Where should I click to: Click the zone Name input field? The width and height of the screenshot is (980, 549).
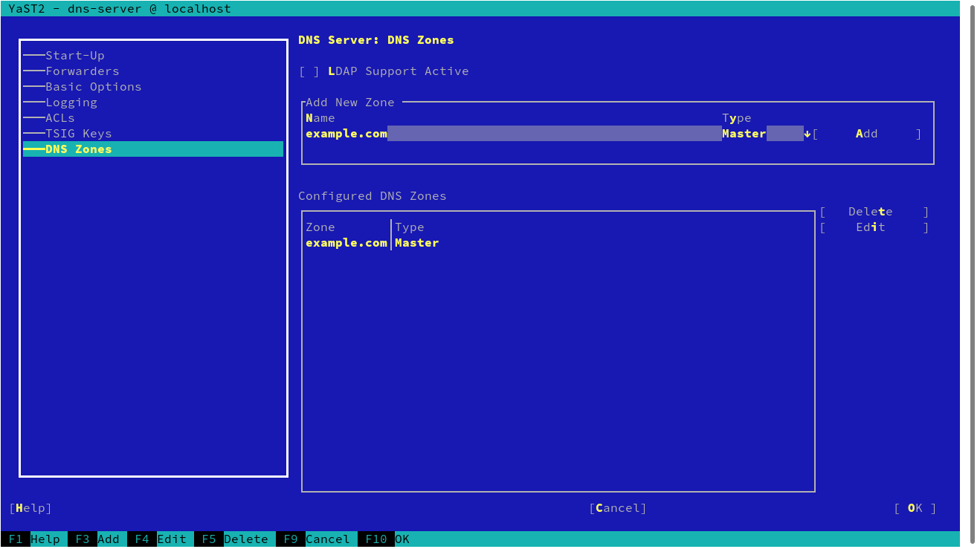click(x=550, y=134)
